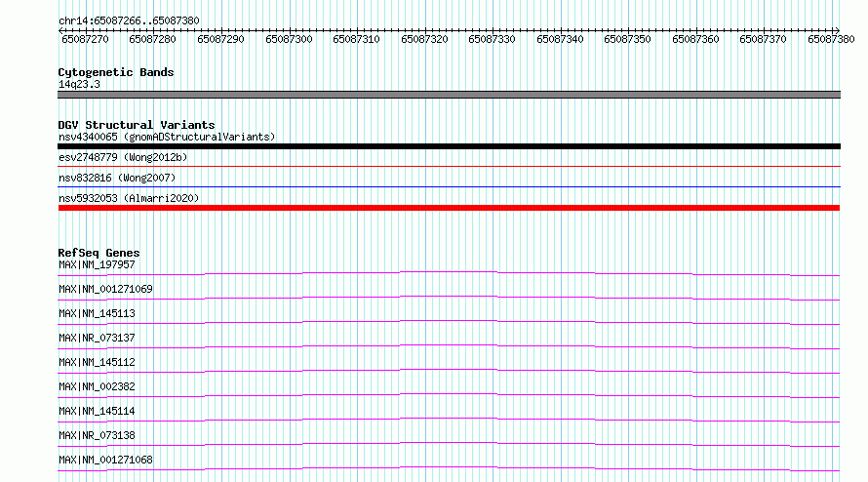Select the 14q23.3 band label
Viewport: 868px width, 482px height.
tap(79, 84)
